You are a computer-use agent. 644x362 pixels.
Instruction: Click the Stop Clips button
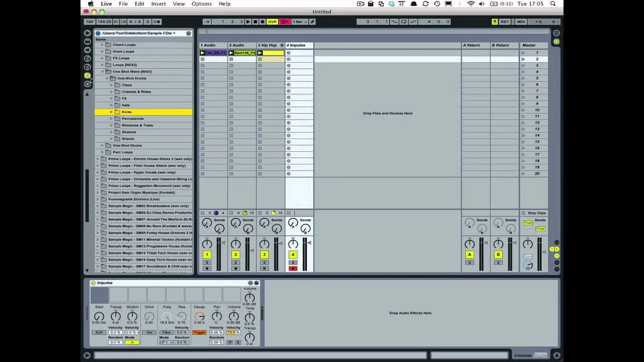[534, 213]
